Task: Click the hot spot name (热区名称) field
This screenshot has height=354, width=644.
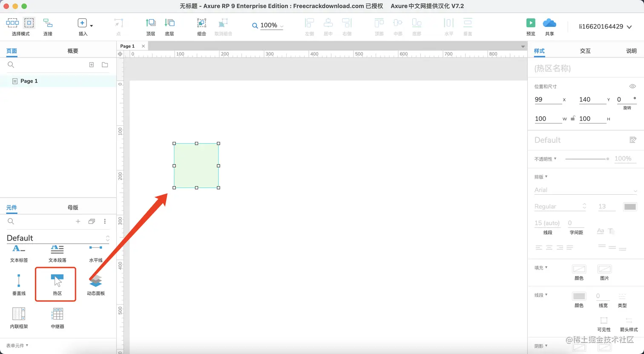Action: pos(586,68)
